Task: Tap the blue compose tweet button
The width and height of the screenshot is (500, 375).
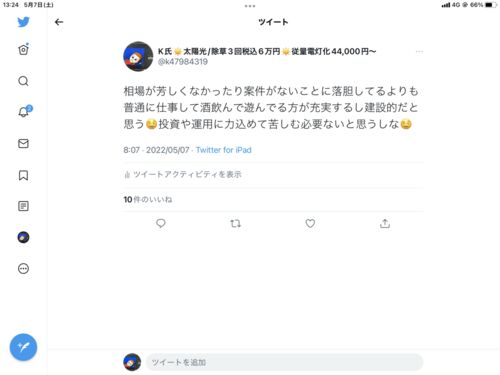Action: 23,347
